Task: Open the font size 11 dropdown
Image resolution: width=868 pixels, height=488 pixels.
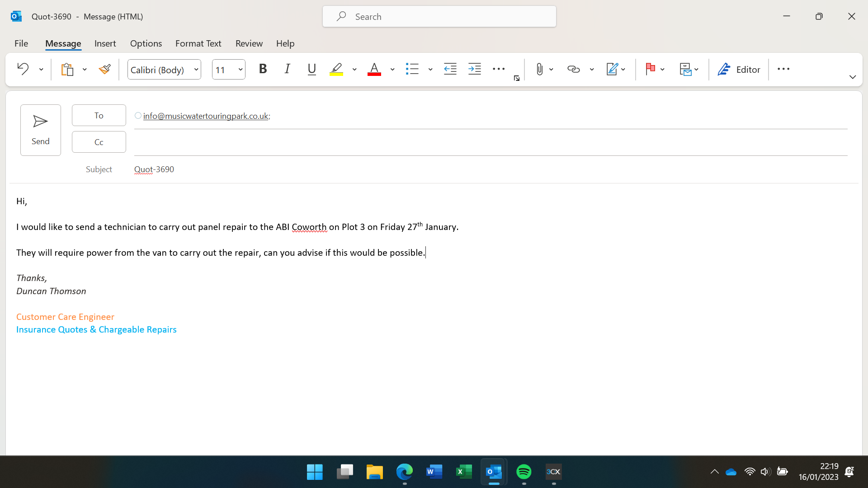Action: 241,70
